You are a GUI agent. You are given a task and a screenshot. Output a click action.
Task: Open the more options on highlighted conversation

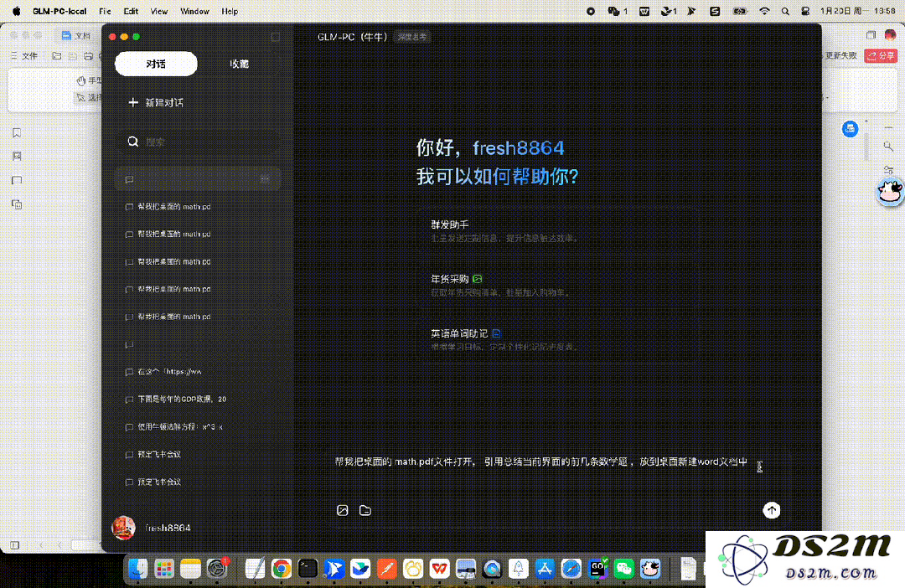264,179
